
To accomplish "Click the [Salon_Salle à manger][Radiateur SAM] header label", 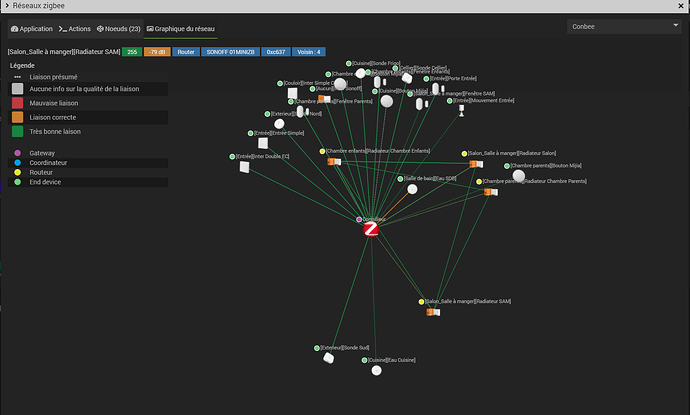I will click(x=64, y=52).
